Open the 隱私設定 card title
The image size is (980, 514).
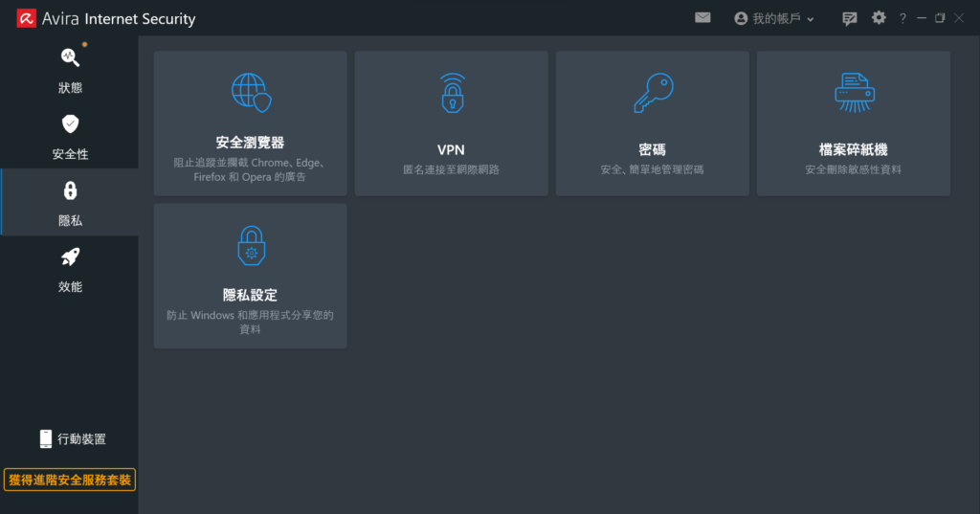250,295
